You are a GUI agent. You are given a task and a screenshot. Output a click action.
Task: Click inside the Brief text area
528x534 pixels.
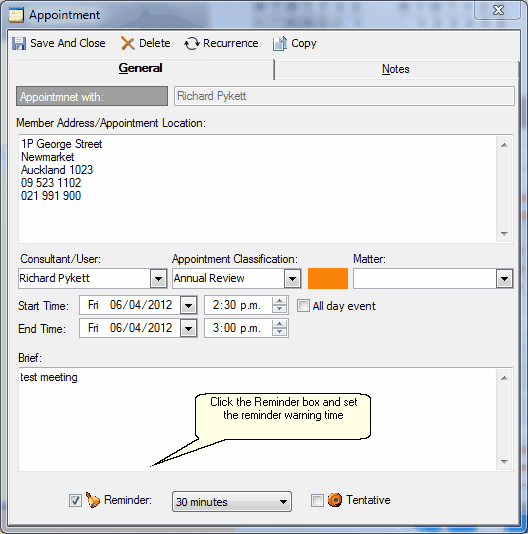pos(258,420)
